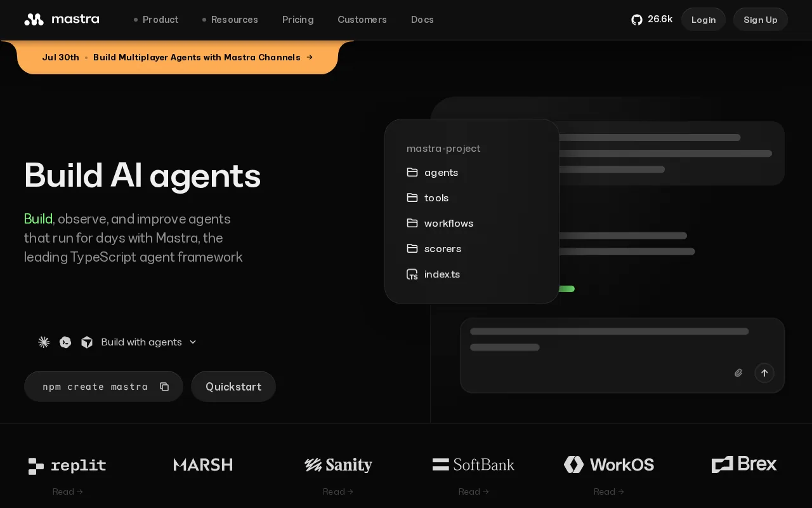Follow the Read link under WorkOS

608,491
